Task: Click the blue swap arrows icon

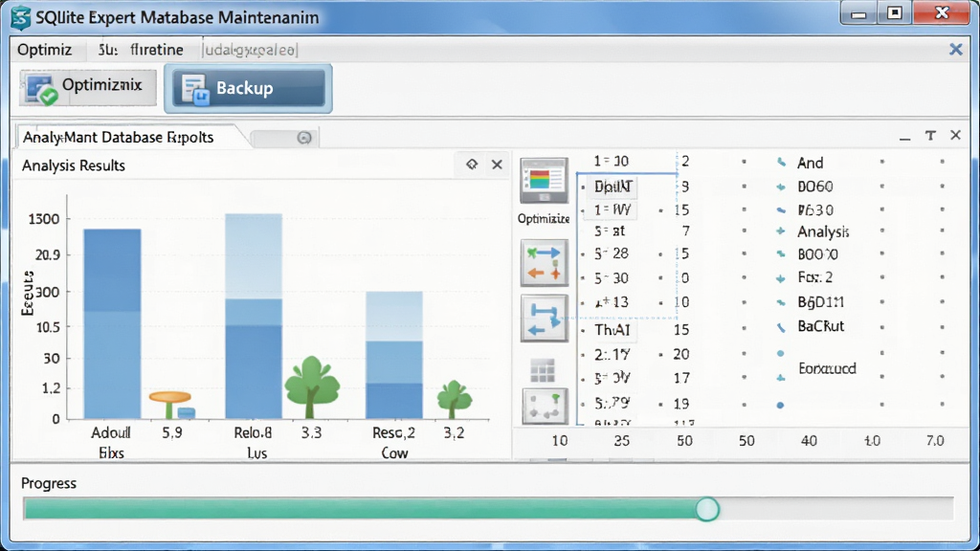Action: pyautogui.click(x=545, y=319)
